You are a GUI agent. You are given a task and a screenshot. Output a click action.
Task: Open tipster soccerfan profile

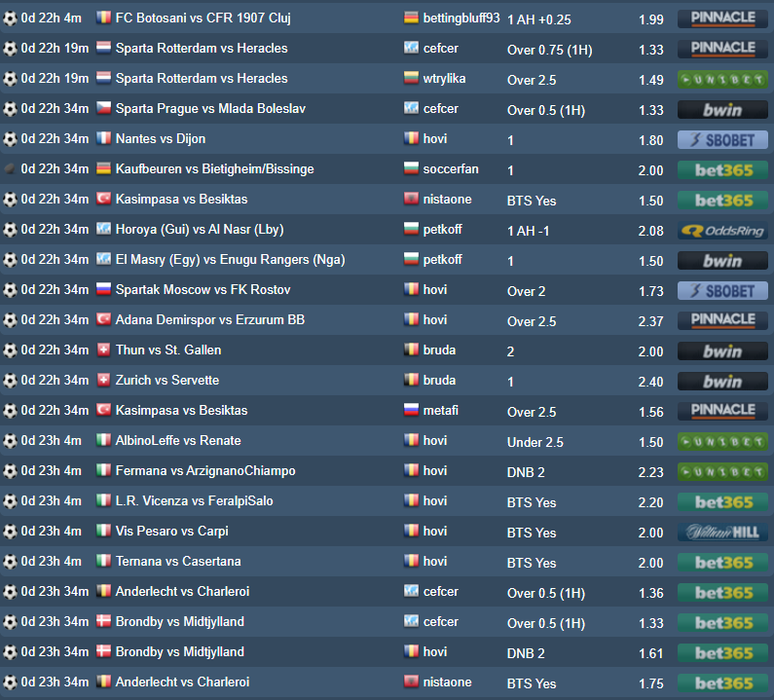point(451,168)
